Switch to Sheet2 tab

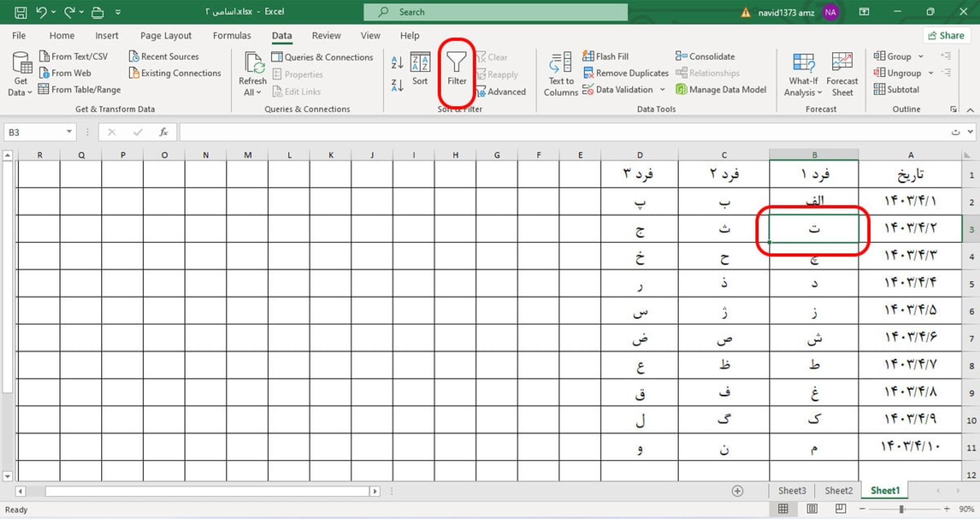tap(839, 491)
